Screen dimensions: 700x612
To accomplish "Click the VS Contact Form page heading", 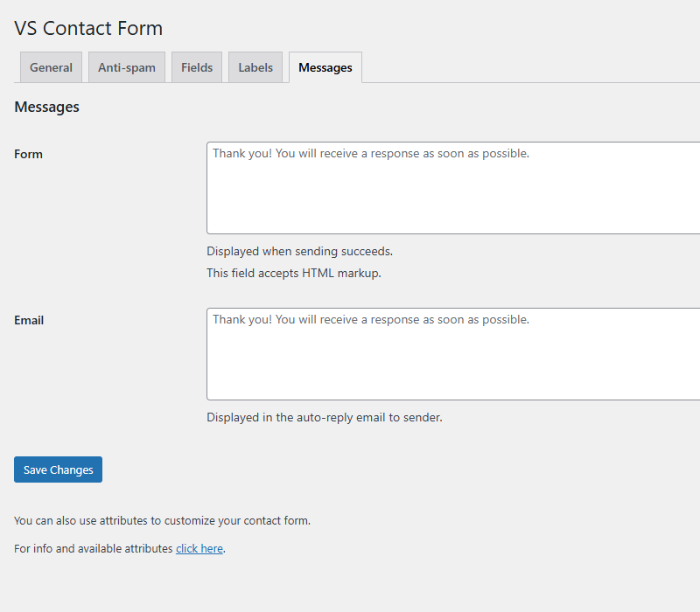I will [87, 28].
